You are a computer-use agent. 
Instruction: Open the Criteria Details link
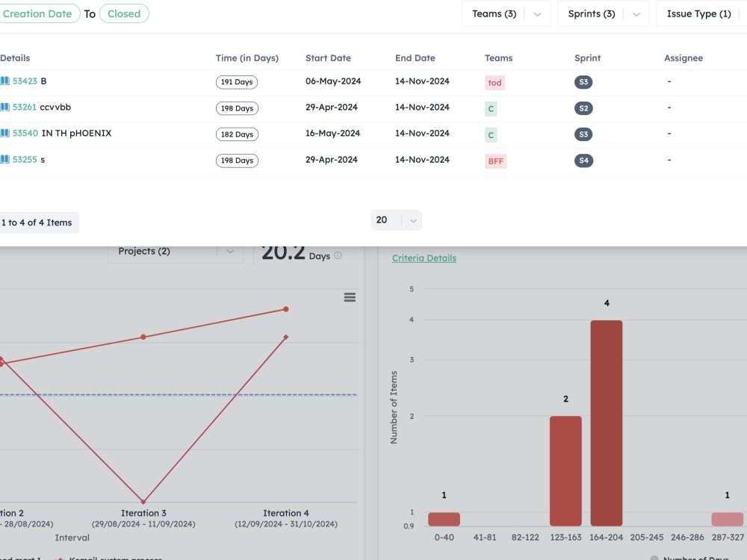coord(424,258)
